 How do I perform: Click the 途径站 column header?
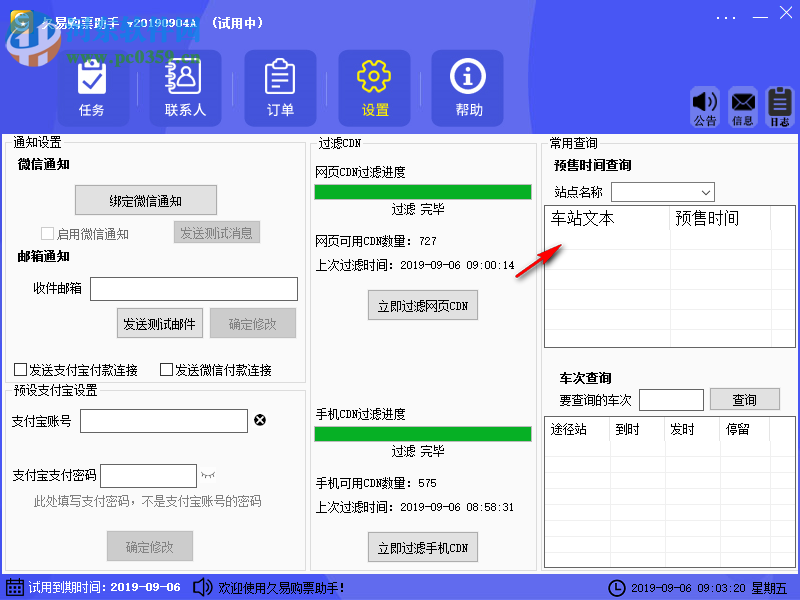tap(577, 429)
